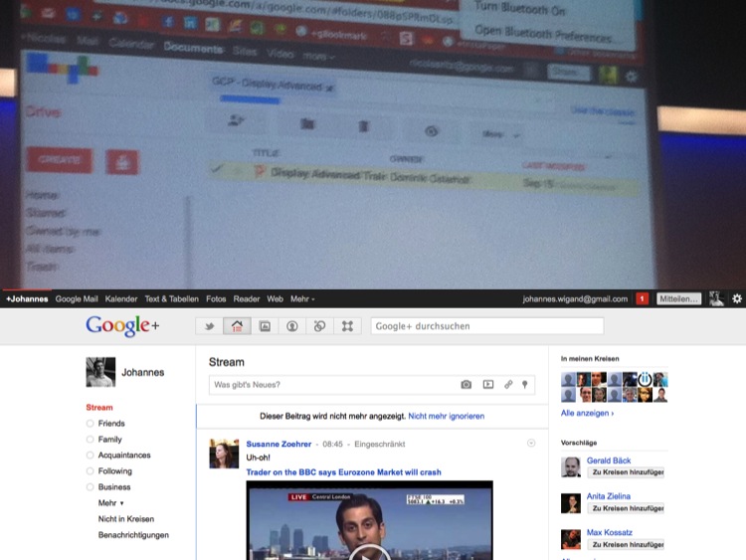
Task: Open the settings gear in Drive window
Action: click(x=632, y=77)
